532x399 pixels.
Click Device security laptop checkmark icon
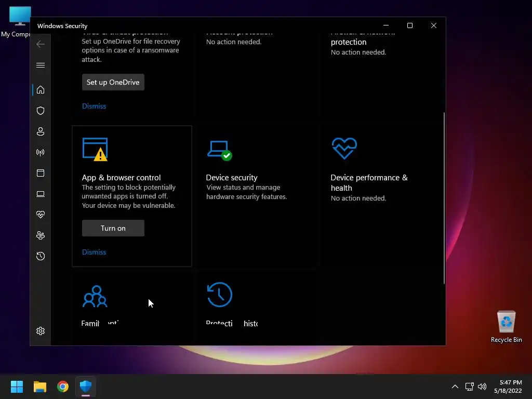pos(220,150)
